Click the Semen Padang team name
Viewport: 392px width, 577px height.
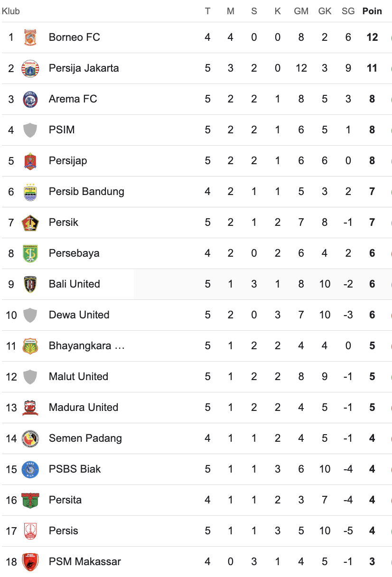point(85,438)
